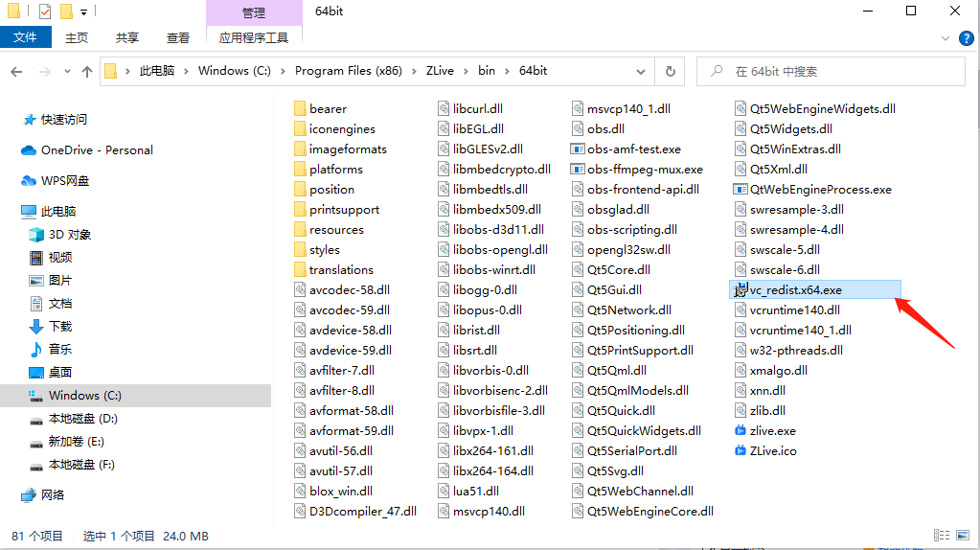Image resolution: width=980 pixels, height=550 pixels.
Task: Select obs-ffmpeg-mux.exe file icon
Action: [578, 170]
